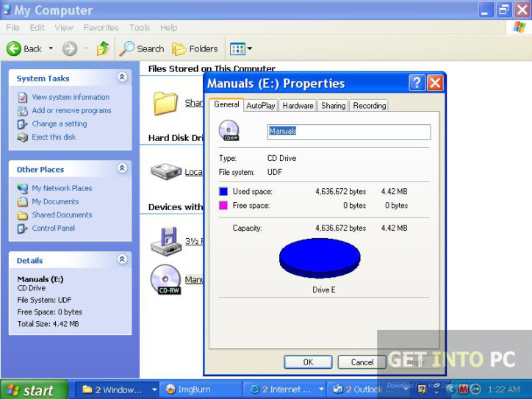Screen dimensions: 532x399
Task: Select the Manuals CD-RW drive icon
Action: (165, 279)
